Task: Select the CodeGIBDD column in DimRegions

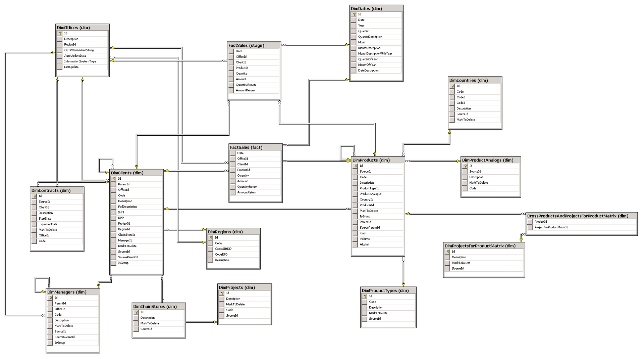Action: click(233, 249)
